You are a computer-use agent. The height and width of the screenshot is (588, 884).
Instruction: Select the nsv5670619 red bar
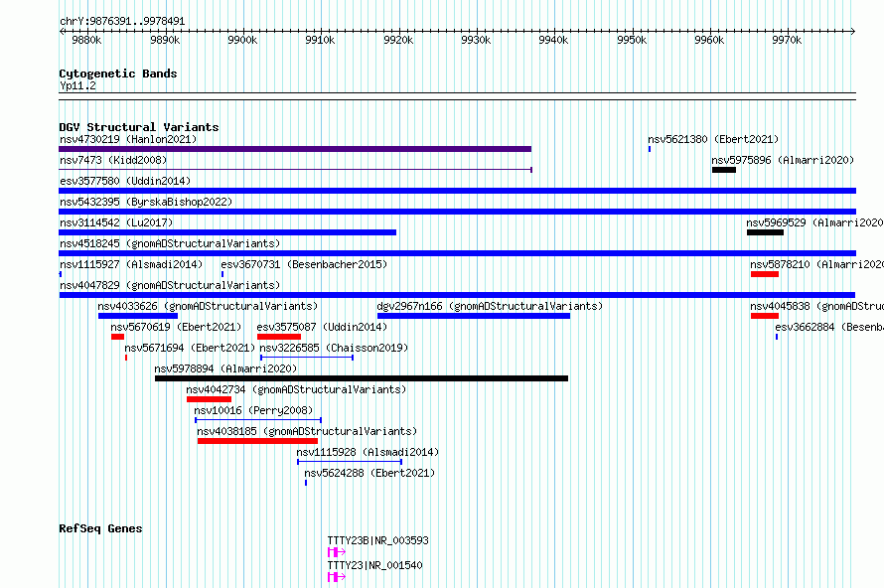(117, 337)
